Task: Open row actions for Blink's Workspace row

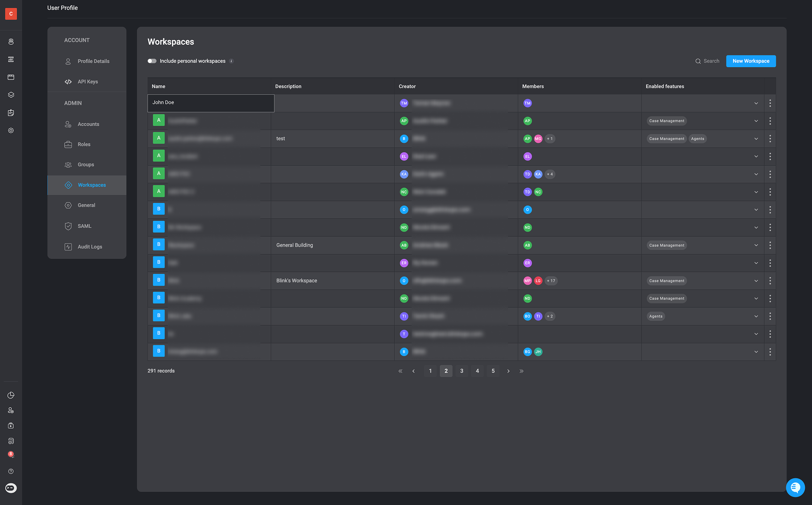Action: pyautogui.click(x=770, y=281)
